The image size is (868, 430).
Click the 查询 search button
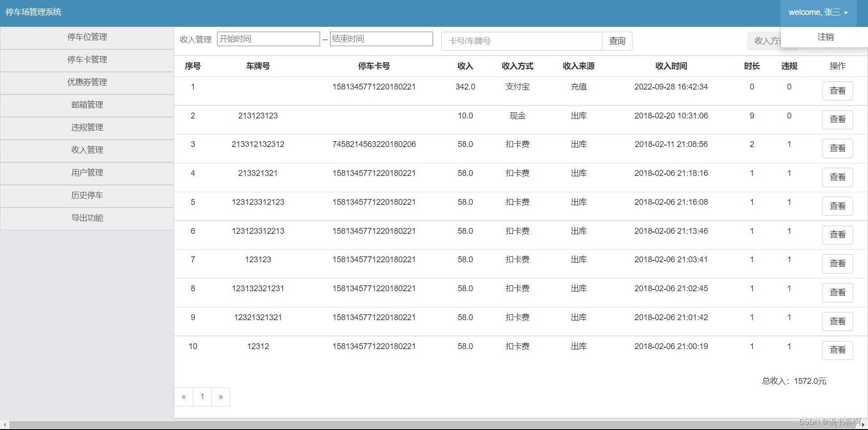pos(617,41)
